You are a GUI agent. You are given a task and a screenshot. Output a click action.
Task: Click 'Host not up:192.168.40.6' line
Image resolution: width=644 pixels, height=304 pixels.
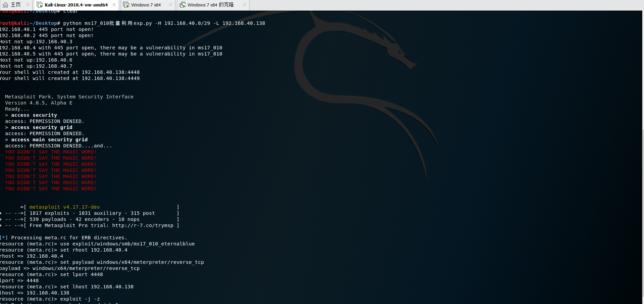(x=36, y=60)
